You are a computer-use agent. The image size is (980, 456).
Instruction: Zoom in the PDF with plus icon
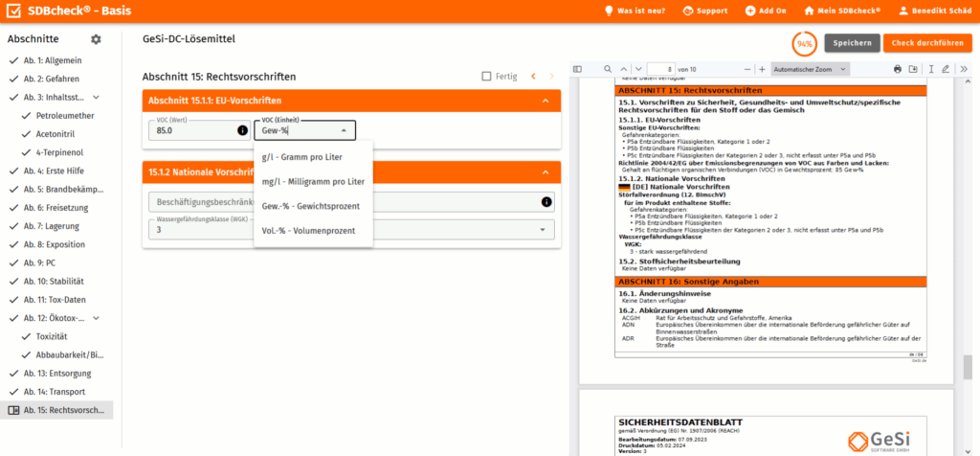pyautogui.click(x=762, y=70)
